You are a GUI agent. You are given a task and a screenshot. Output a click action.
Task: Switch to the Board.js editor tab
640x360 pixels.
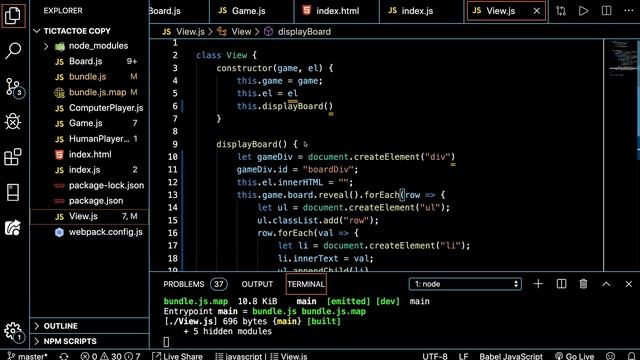[179, 11]
